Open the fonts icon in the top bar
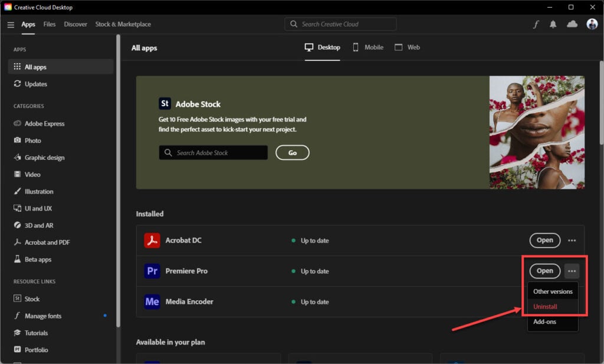This screenshot has height=364, width=604. (536, 24)
